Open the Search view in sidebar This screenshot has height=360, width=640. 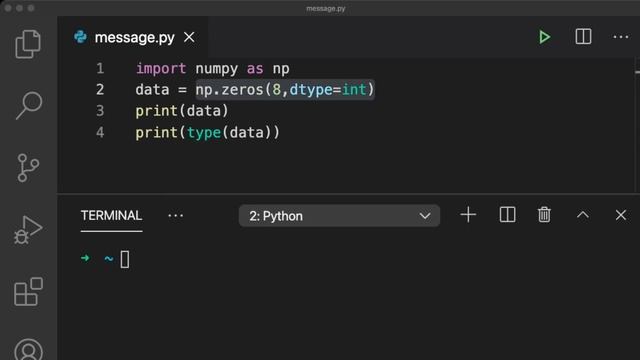coord(29,106)
